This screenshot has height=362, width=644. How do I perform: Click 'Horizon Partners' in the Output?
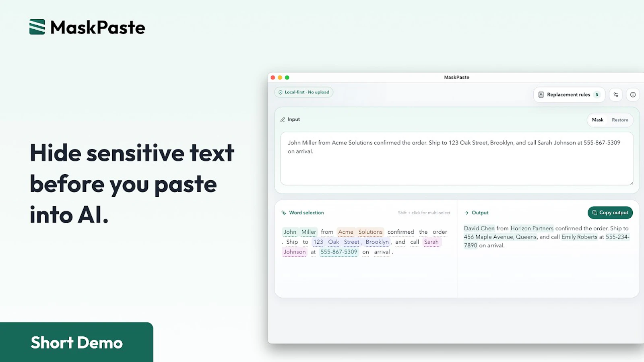coord(532,228)
